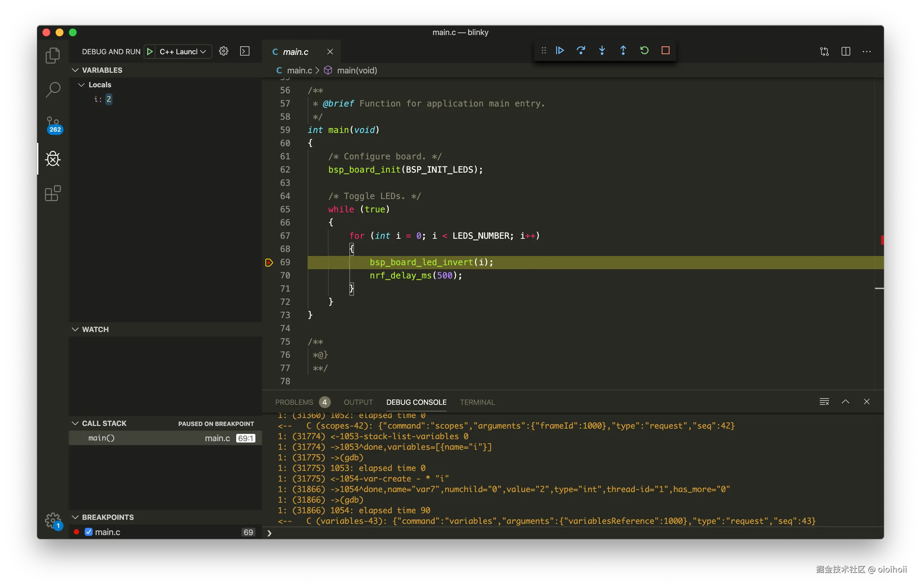
Task: Open launch.json via gear icon
Action: pyautogui.click(x=224, y=51)
